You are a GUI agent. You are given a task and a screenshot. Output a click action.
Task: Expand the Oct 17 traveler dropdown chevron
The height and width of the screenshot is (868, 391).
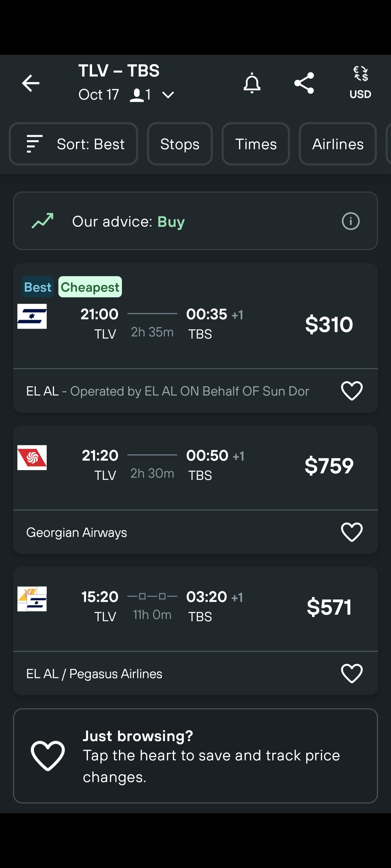tap(168, 95)
